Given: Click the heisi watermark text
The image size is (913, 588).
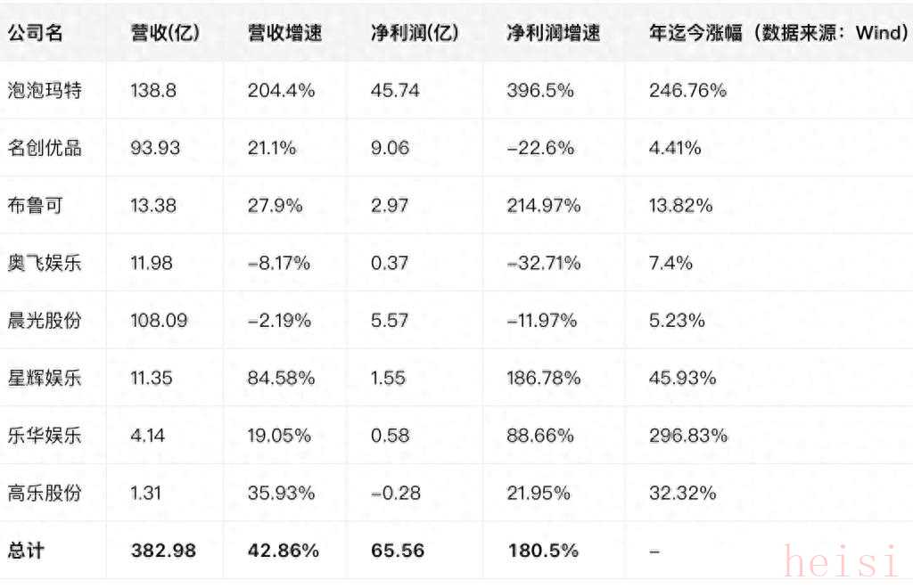Looking at the screenshot, I should (x=842, y=560).
